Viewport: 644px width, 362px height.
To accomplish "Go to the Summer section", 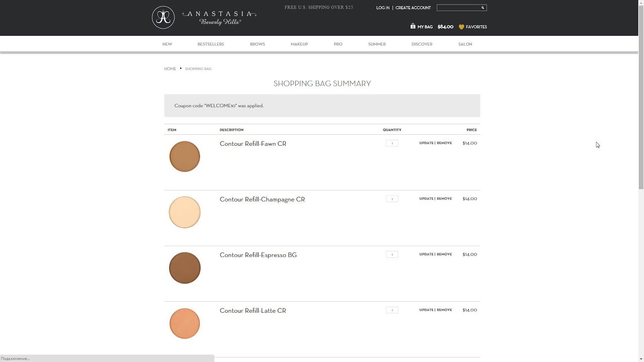I will click(377, 44).
